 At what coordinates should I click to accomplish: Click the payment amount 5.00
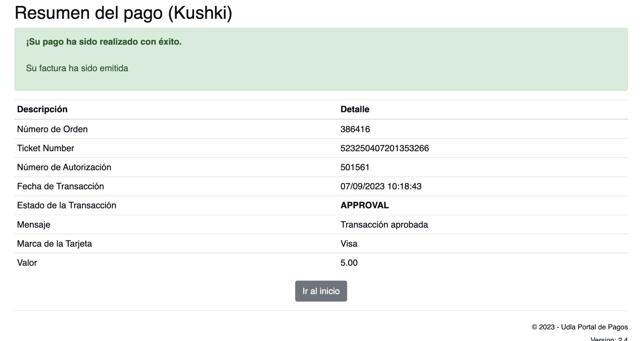tap(349, 263)
